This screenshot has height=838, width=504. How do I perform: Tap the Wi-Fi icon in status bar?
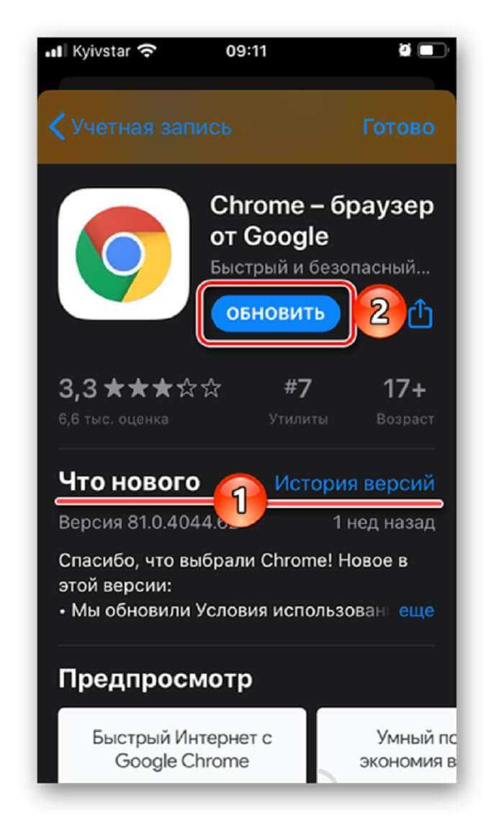tap(147, 51)
